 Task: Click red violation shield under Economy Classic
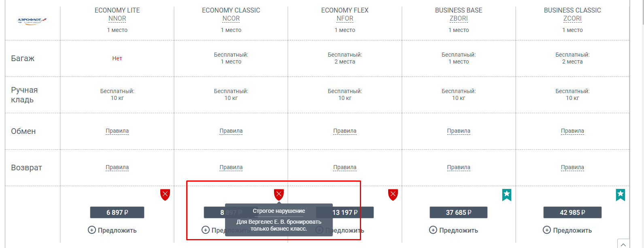coord(279,195)
